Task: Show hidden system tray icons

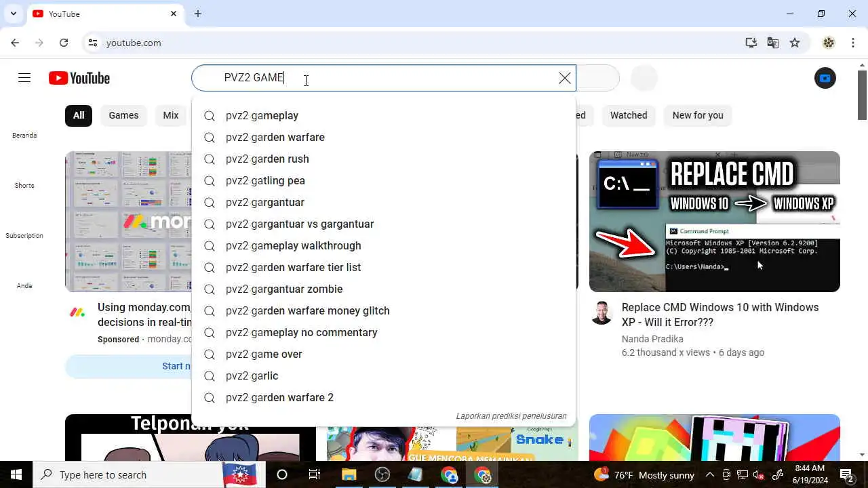Action: pos(709,474)
